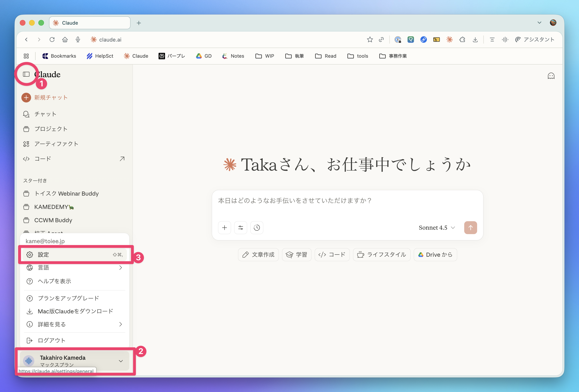Image resolution: width=579 pixels, height=392 pixels.
Task: Open the プロジェクト sidebar item
Action: 51,129
